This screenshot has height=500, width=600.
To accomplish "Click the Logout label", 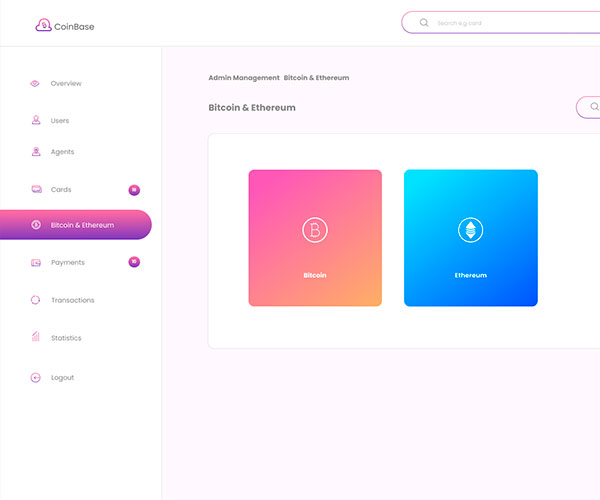I will 62,378.
